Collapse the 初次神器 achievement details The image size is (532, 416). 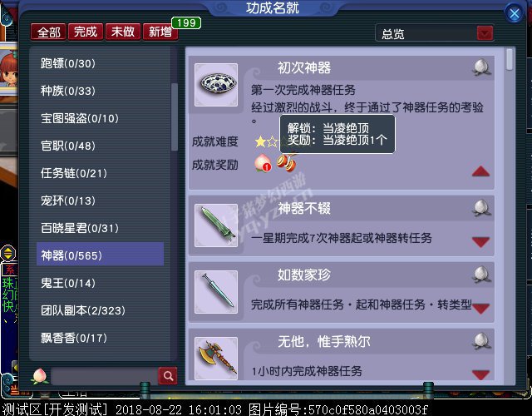tap(480, 171)
